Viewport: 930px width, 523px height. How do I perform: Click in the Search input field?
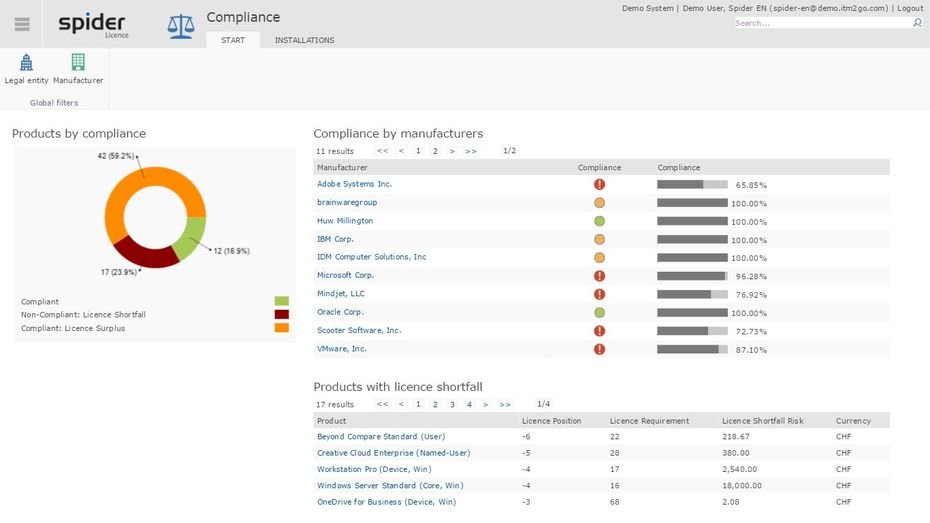(820, 23)
